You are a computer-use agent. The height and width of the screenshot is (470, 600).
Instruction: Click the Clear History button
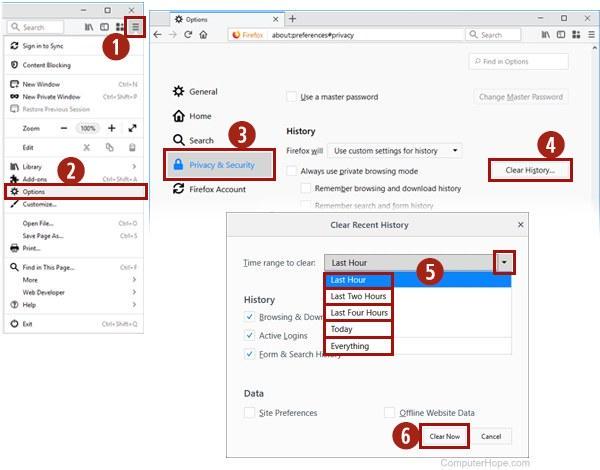point(530,170)
